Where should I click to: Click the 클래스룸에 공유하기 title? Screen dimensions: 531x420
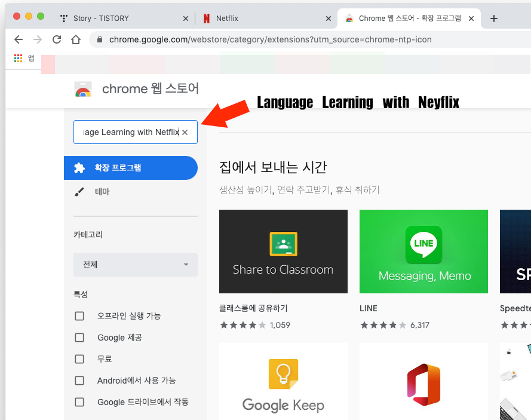253,308
